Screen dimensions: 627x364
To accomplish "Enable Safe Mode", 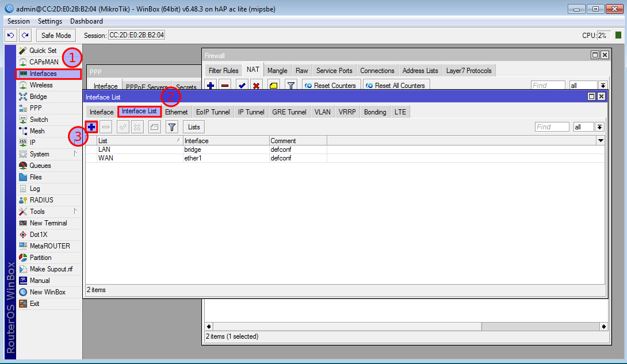I will [56, 35].
